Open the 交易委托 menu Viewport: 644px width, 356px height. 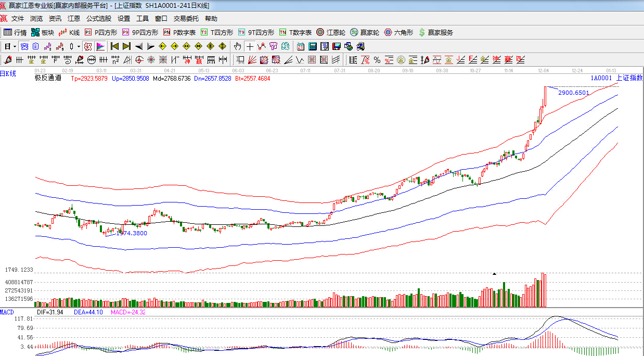coord(186,18)
